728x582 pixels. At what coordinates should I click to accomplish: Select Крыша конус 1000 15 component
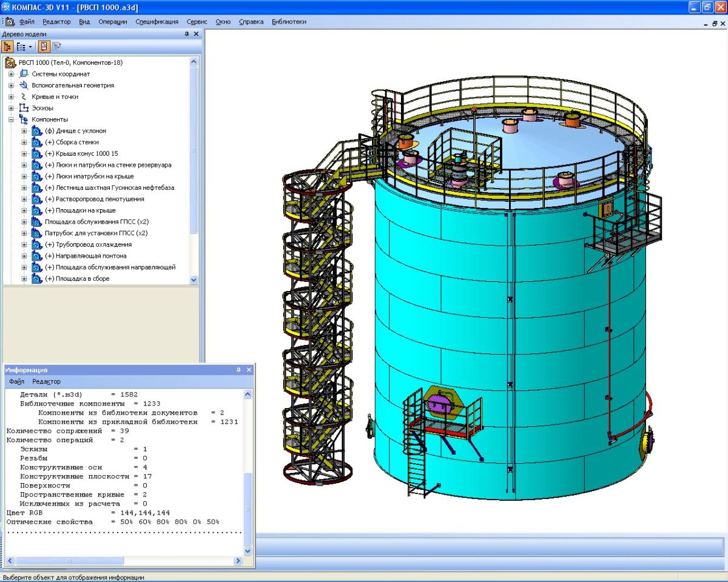pos(81,153)
